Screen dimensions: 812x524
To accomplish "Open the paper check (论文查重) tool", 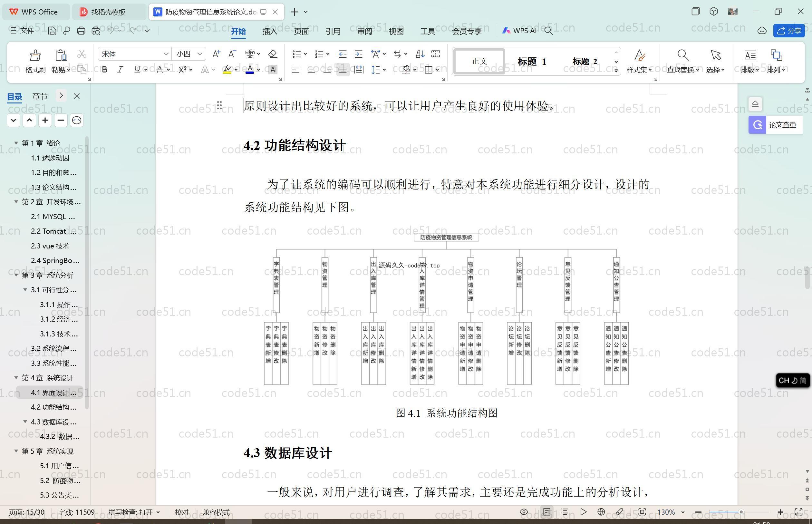I will click(776, 124).
